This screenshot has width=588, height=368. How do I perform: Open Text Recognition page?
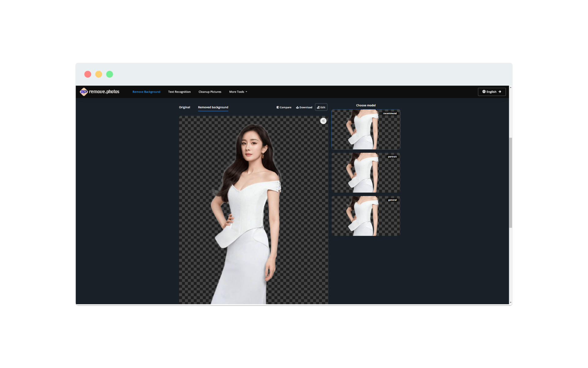point(179,92)
